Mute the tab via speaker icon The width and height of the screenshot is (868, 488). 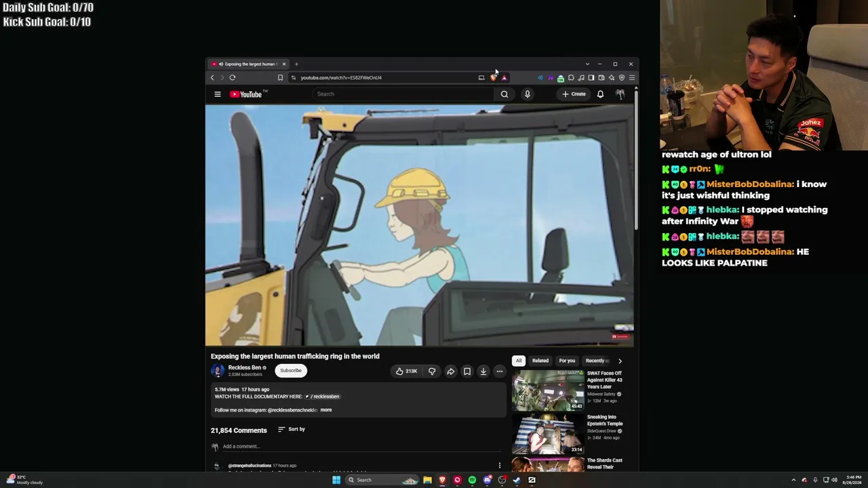(x=221, y=64)
